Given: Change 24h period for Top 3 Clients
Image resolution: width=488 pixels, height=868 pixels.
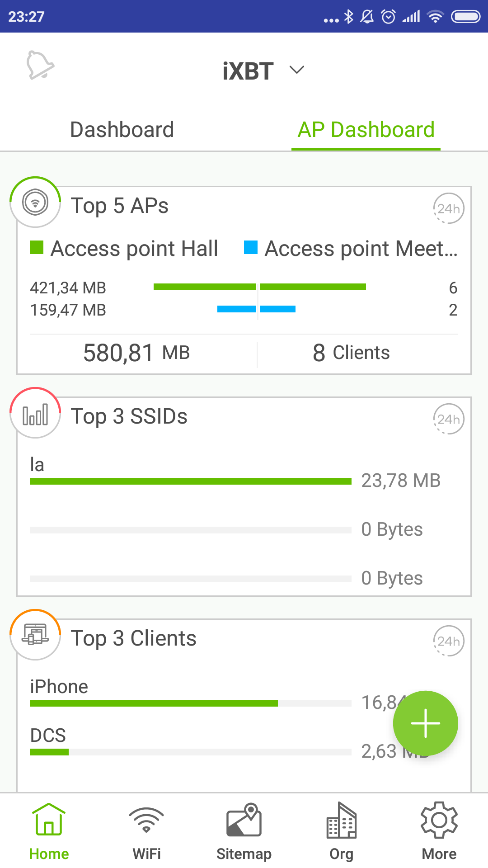Looking at the screenshot, I should pyautogui.click(x=449, y=641).
